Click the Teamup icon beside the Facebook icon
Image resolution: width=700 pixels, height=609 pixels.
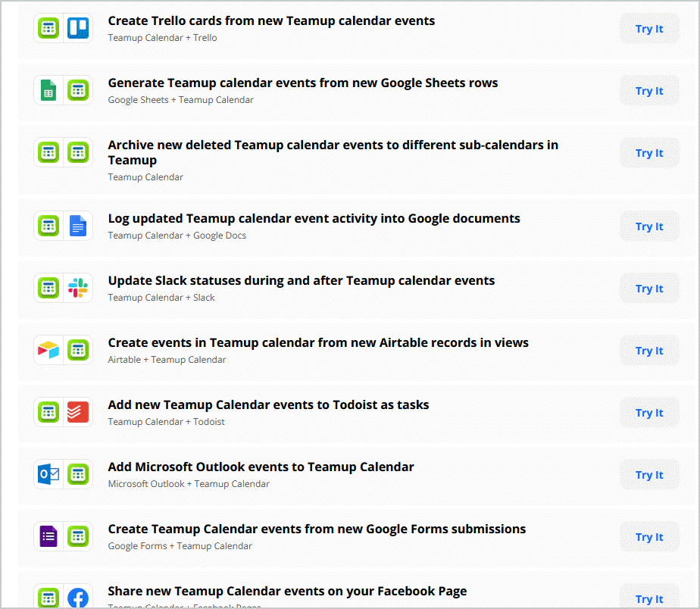coord(48,598)
